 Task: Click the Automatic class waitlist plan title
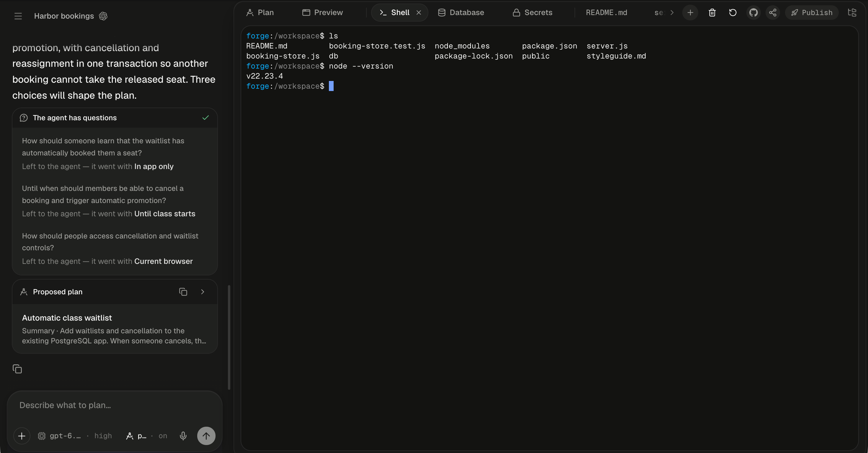pyautogui.click(x=67, y=318)
